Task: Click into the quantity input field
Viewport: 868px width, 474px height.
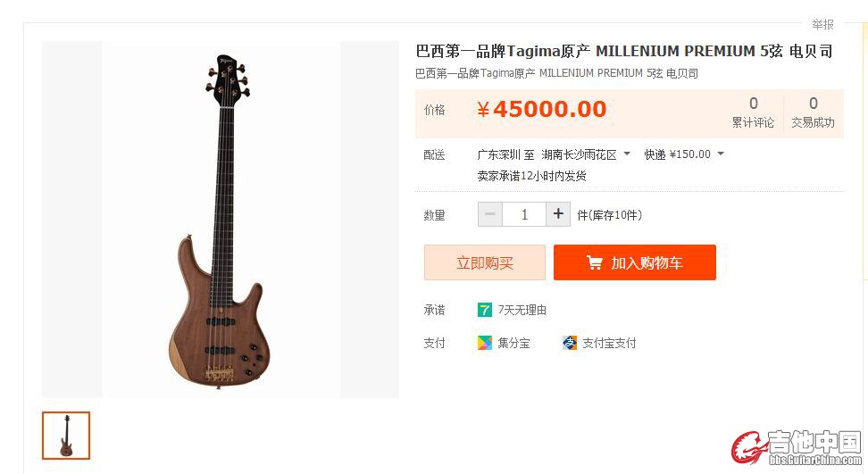Action: (x=524, y=214)
